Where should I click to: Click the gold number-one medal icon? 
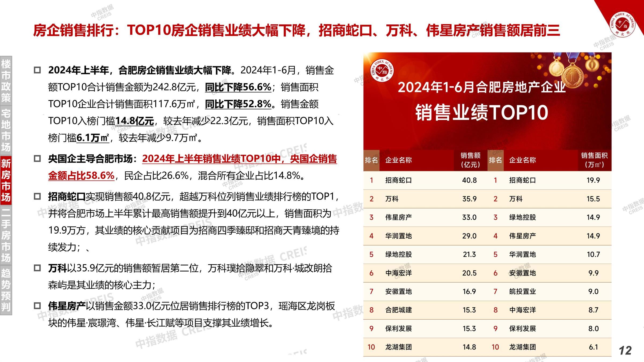[x=572, y=77]
